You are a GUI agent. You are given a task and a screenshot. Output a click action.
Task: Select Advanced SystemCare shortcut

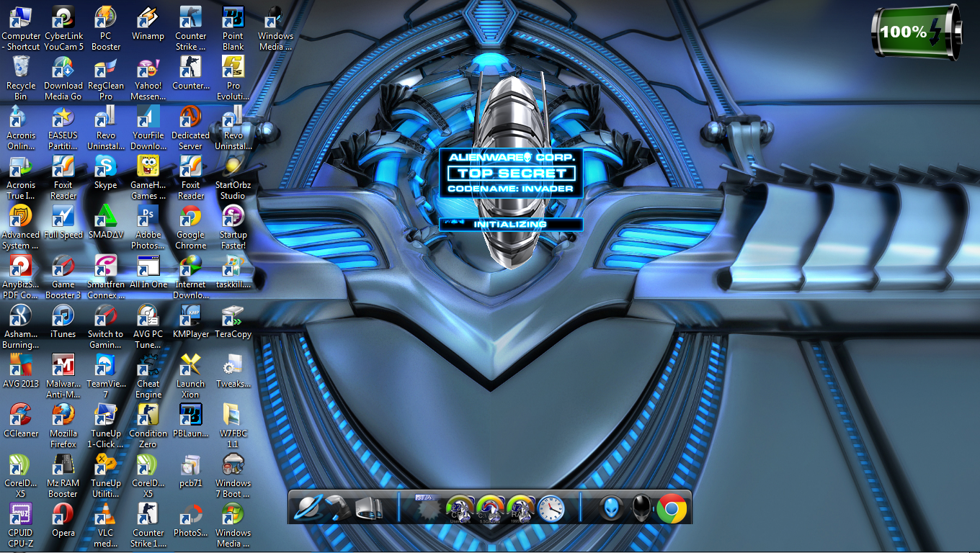(x=21, y=227)
